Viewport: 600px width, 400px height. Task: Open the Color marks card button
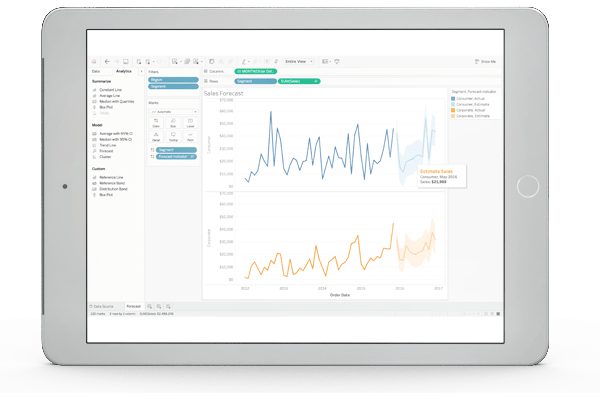[x=156, y=123]
